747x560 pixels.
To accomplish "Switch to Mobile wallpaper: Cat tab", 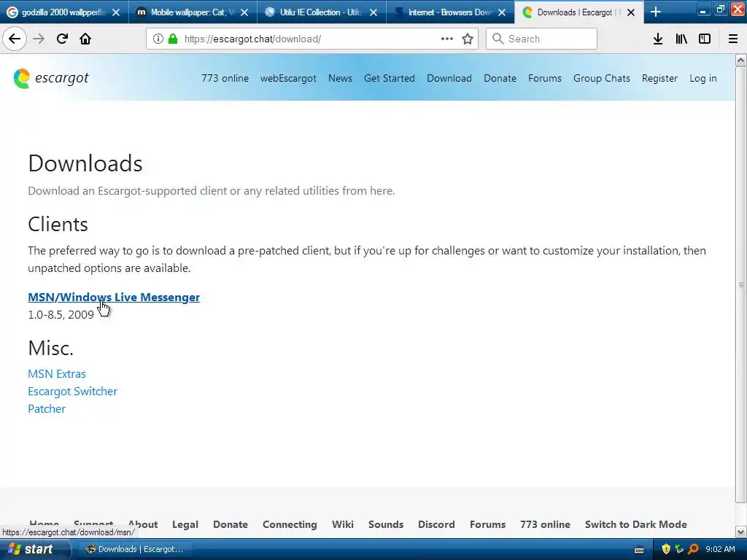I will coord(193,12).
